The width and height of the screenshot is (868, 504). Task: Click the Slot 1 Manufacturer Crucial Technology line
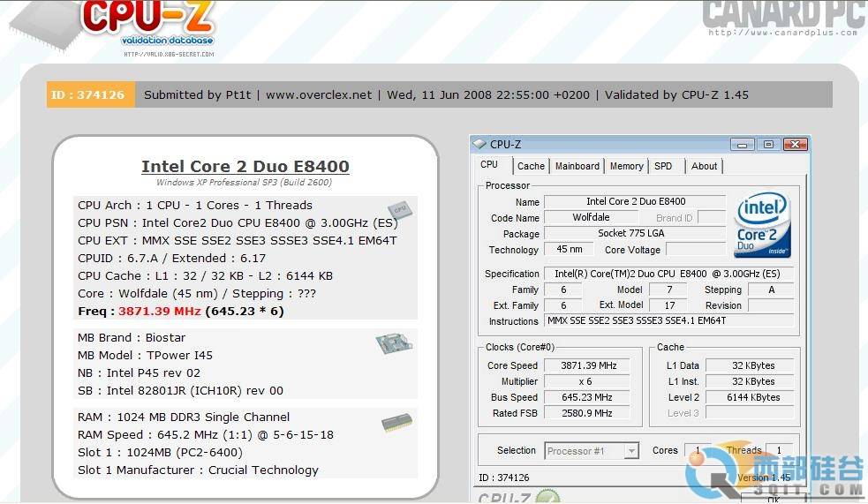198,470
